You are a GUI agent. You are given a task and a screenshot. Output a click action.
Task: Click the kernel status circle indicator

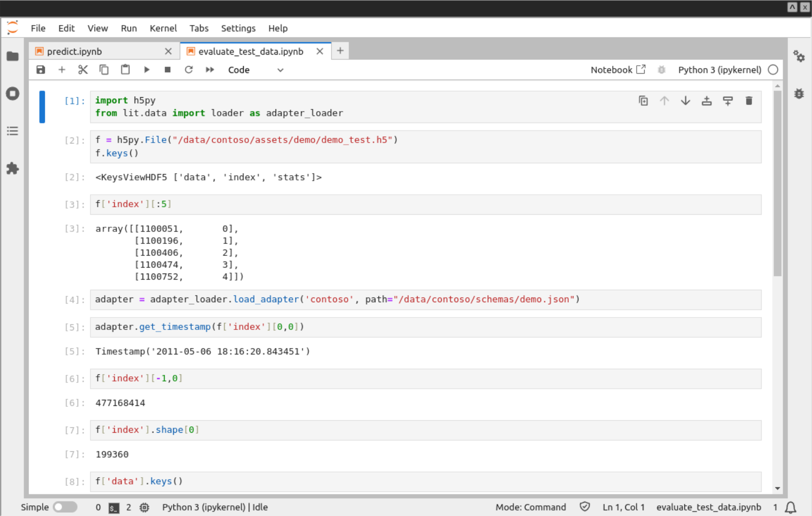click(x=773, y=70)
